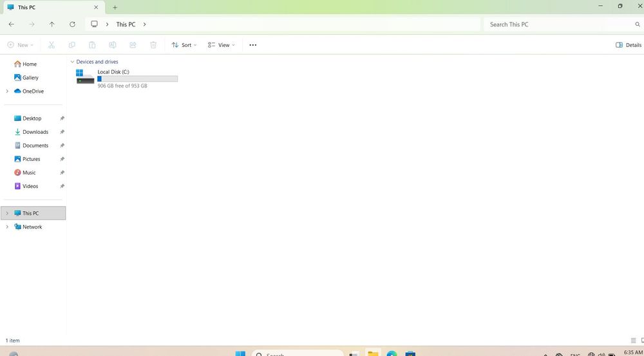
Task: Click the Delete trash can icon
Action: click(153, 45)
